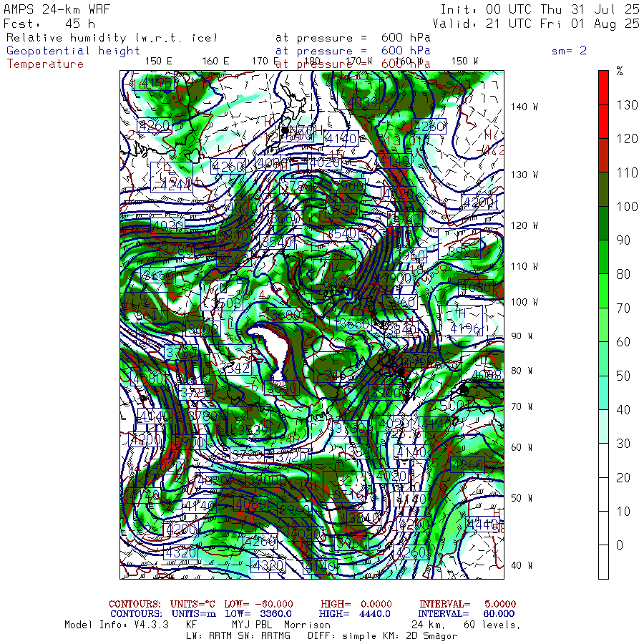The image size is (644, 644).
Task: Click the 'Init: 00 UTC Thu 31 Jul 25' text
Action: (540, 9)
